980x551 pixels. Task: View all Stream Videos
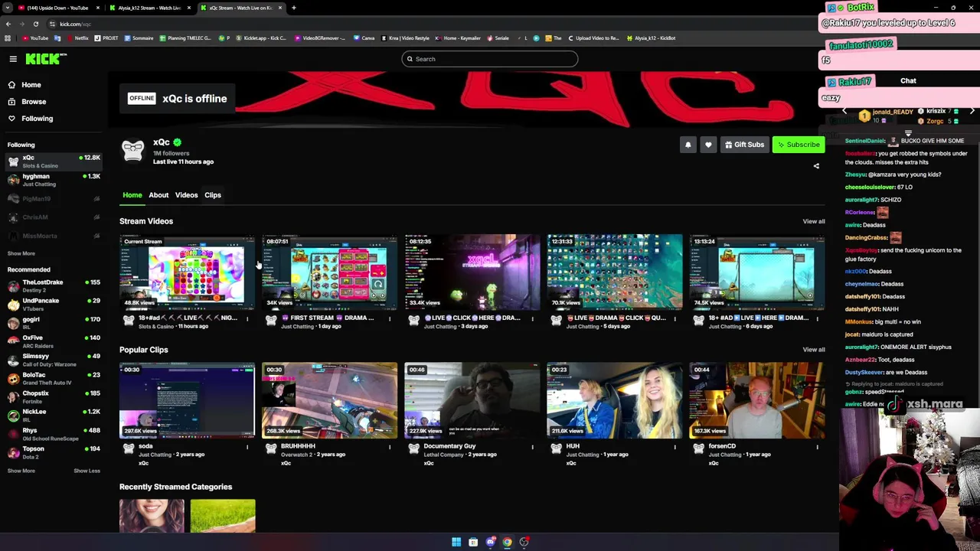(814, 221)
